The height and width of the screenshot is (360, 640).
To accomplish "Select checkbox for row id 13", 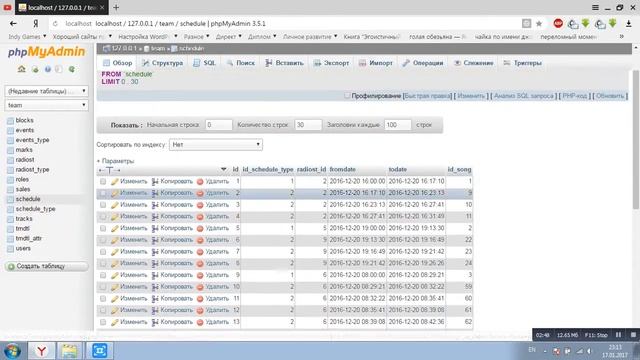I will (103, 322).
